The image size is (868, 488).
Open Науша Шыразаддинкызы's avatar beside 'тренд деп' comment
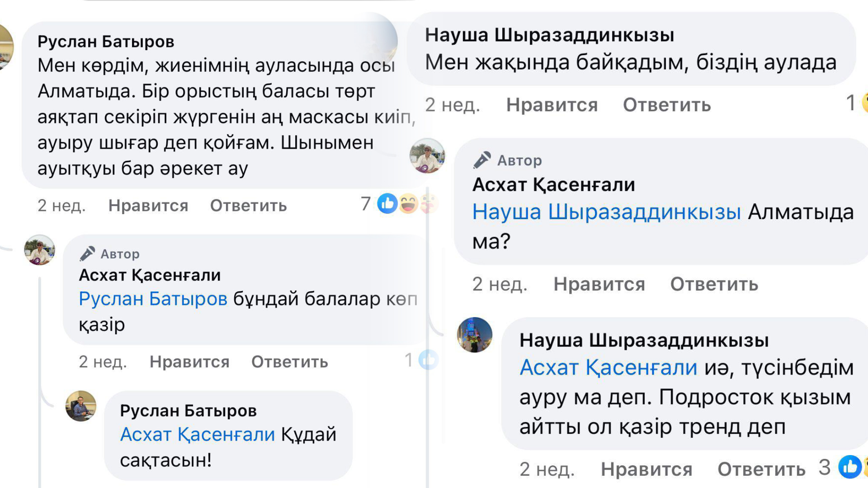click(475, 335)
